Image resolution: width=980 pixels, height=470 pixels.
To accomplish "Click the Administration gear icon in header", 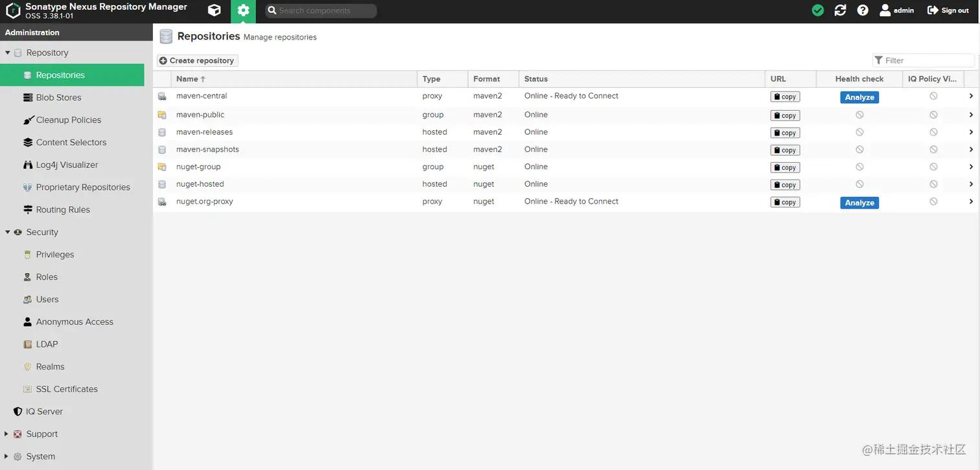I will [243, 10].
